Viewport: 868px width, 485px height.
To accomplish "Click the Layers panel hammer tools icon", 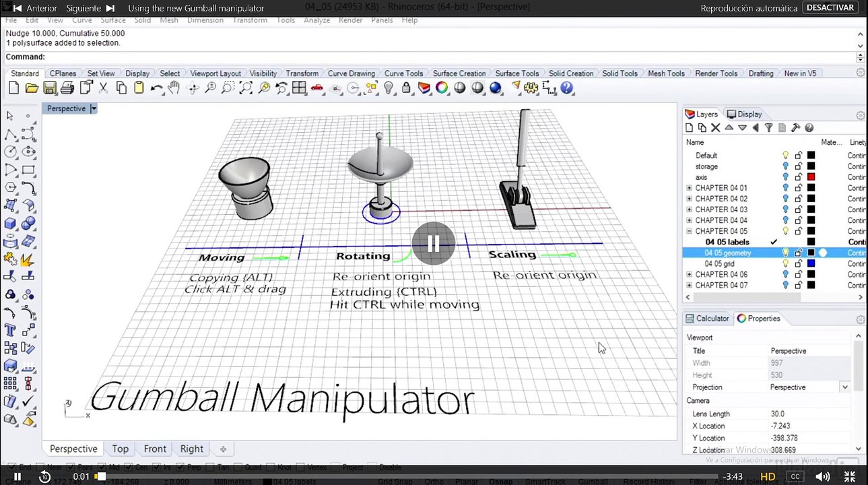I will pos(795,128).
